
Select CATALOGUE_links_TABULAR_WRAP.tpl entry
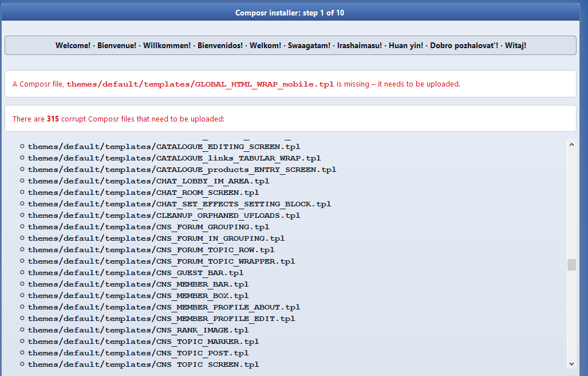[174, 158]
